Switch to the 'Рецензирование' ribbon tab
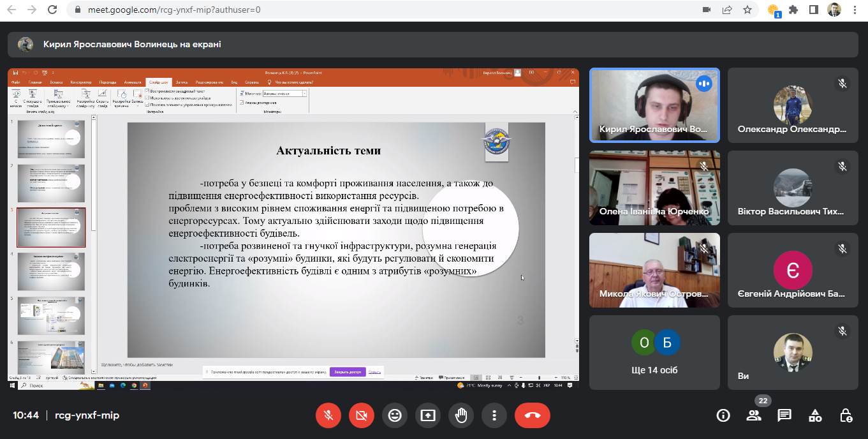This screenshot has height=439, width=868. (x=209, y=82)
